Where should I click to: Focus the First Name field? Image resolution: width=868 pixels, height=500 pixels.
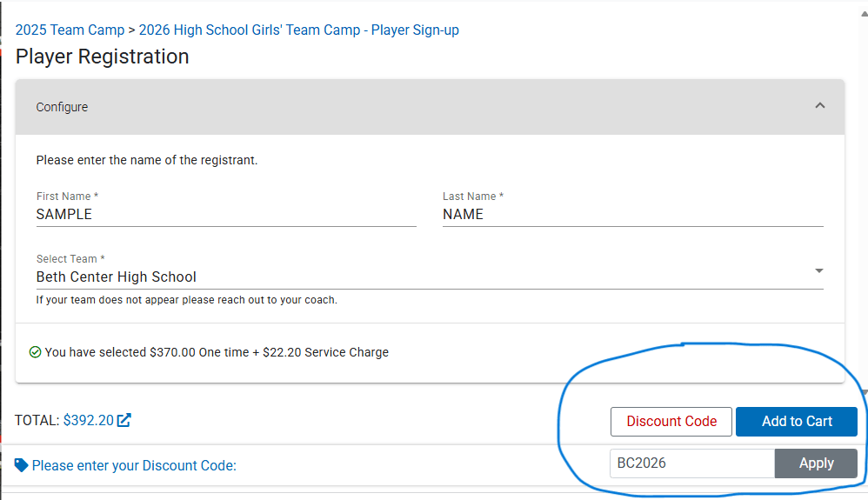[226, 214]
